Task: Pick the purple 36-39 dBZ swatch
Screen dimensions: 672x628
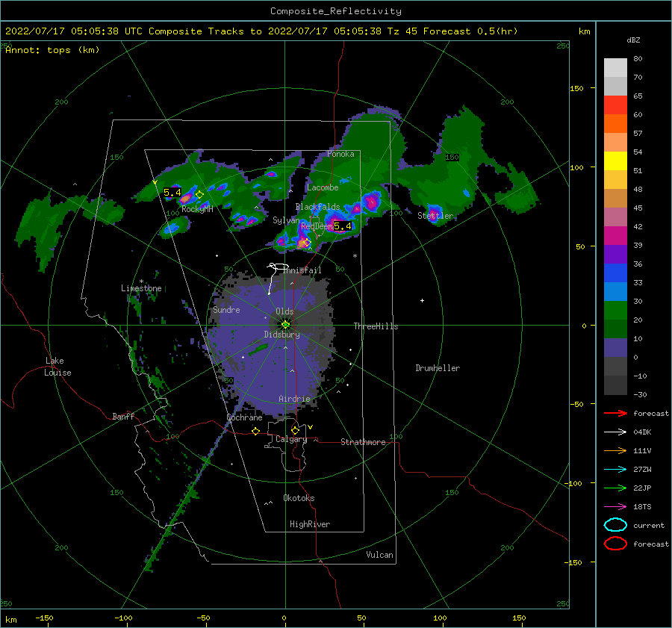Action: [x=615, y=254]
